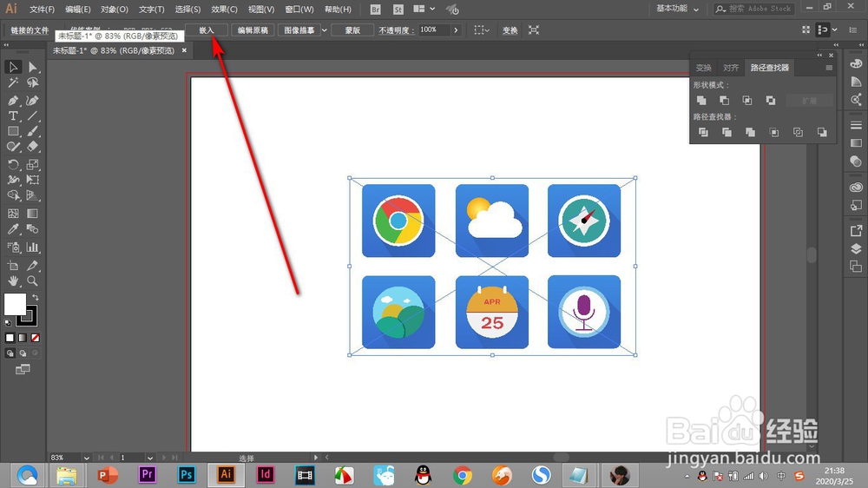Activate the Magic Wand tool
Screen dimensions: 868x488
pos(13,82)
